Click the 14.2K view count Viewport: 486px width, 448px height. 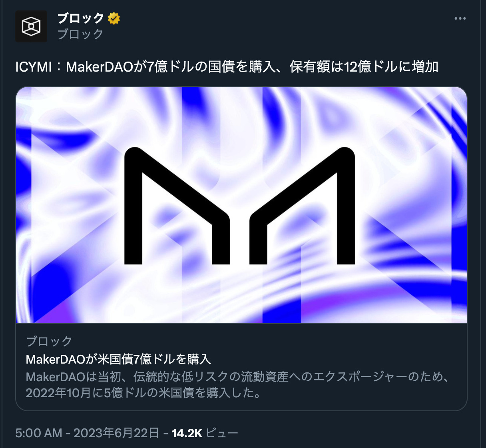pos(187,433)
